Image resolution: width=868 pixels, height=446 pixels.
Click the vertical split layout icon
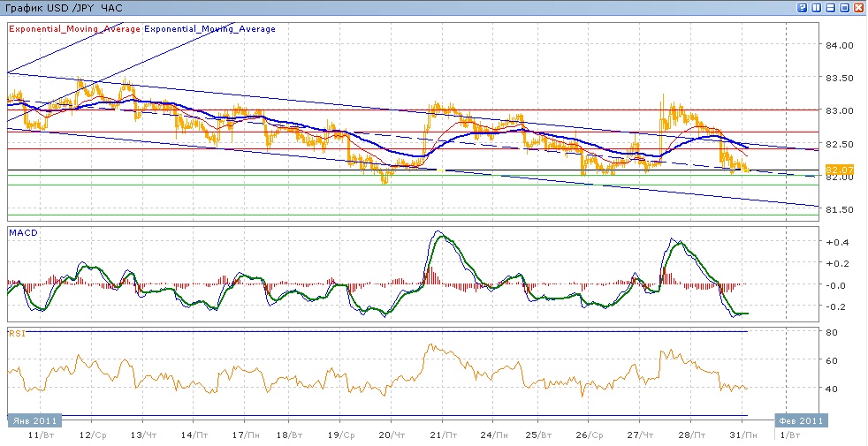(x=816, y=8)
